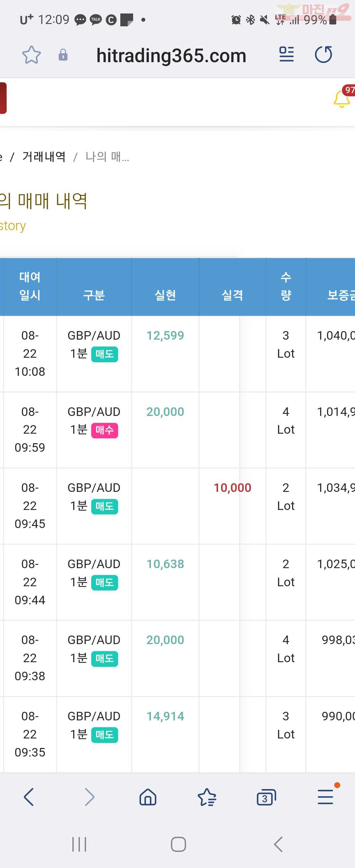Image resolution: width=355 pixels, height=868 pixels.
Task: Tap the 실현 column header
Action: pos(165,295)
